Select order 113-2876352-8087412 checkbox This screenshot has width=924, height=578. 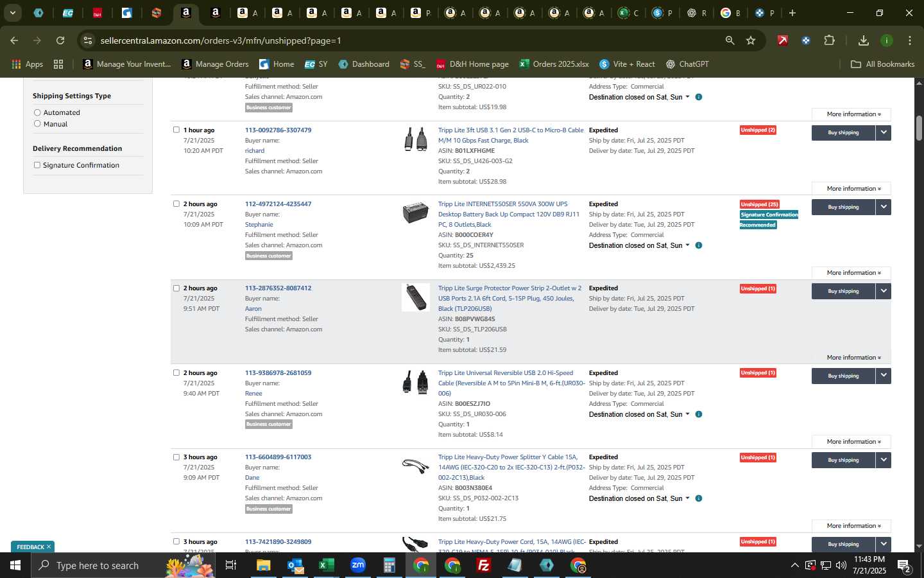tap(176, 288)
